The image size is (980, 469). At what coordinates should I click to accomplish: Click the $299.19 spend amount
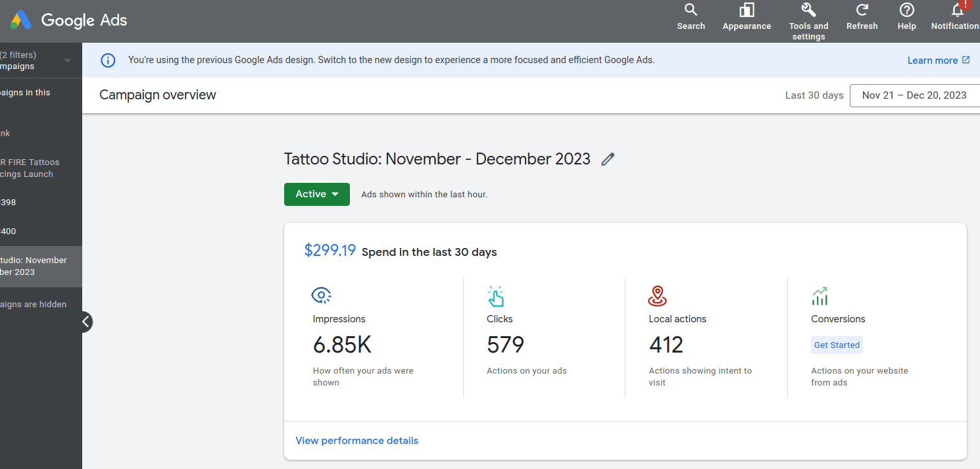(330, 251)
